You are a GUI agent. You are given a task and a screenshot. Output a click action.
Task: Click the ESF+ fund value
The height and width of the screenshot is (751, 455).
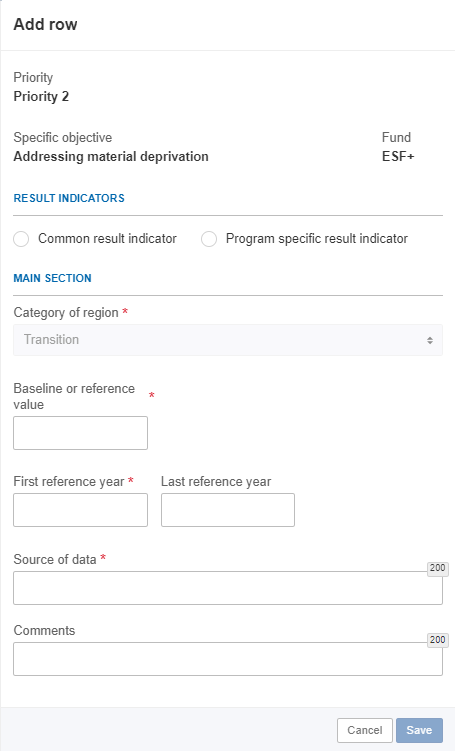tap(398, 157)
